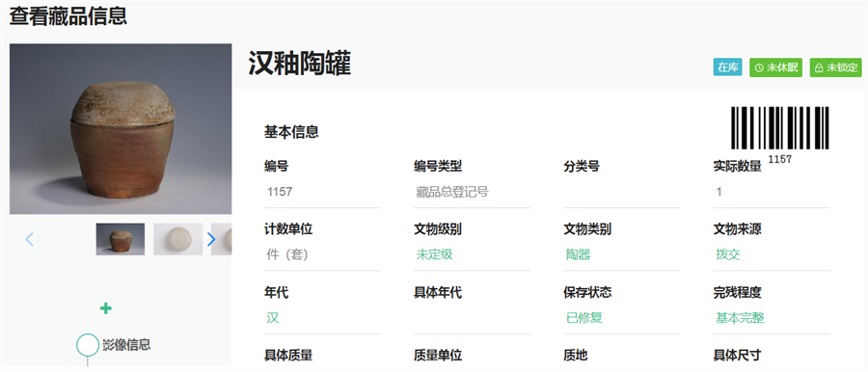Click the 基本信息 section heading
Screen dimensions: 868x372
(x=291, y=132)
